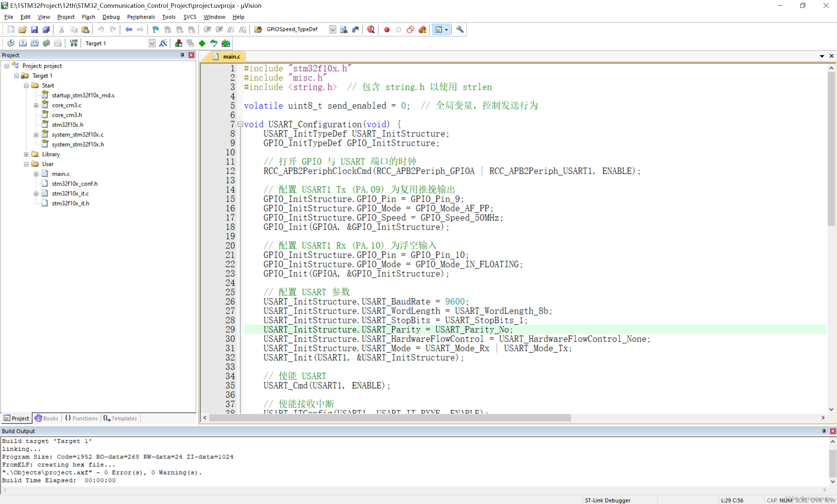Paste from clipboard icon
The image size is (837, 504).
86,29
